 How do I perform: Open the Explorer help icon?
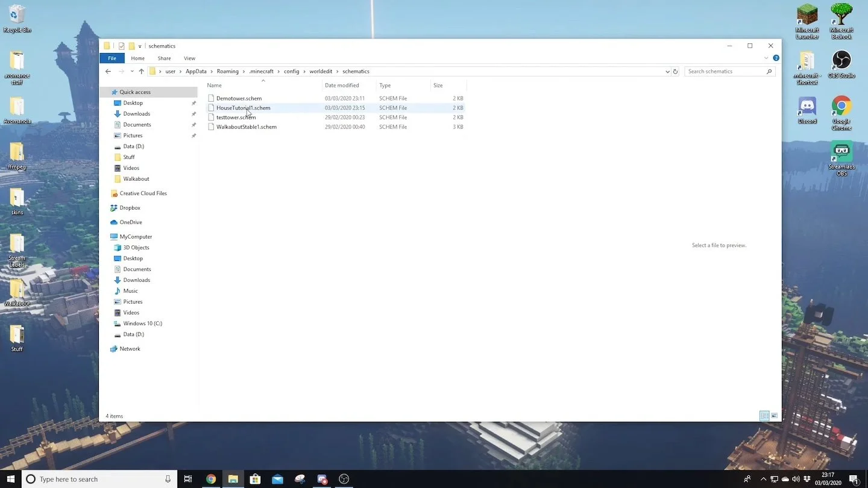coord(776,58)
